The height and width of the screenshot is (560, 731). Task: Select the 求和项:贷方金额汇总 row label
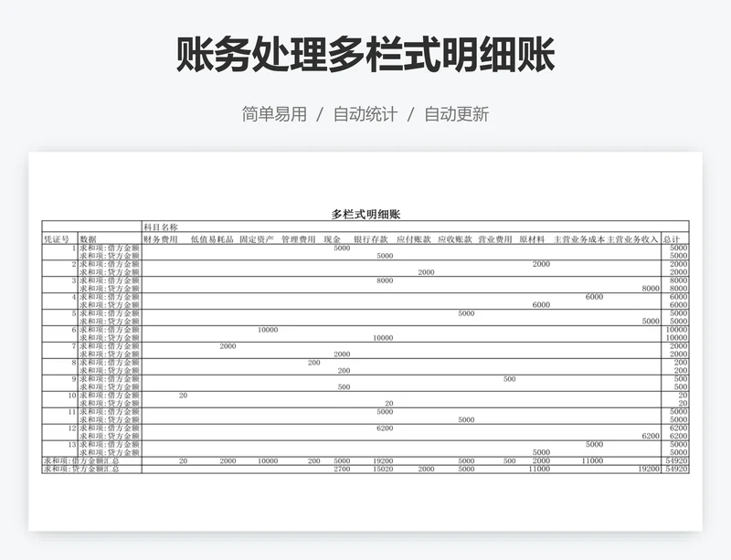81,469
